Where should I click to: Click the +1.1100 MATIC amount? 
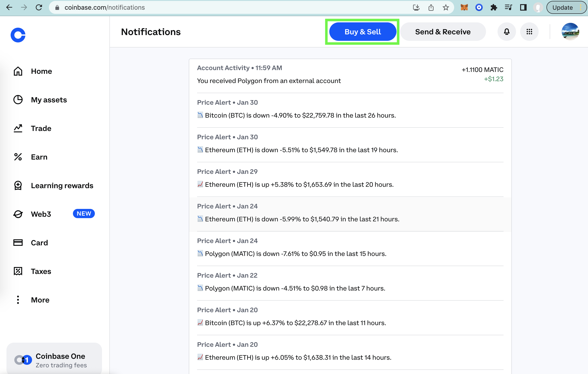[482, 70]
